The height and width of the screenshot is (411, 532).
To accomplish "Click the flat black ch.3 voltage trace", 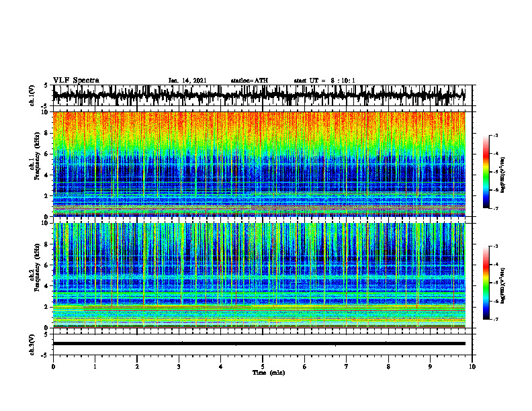I will 259,344.
